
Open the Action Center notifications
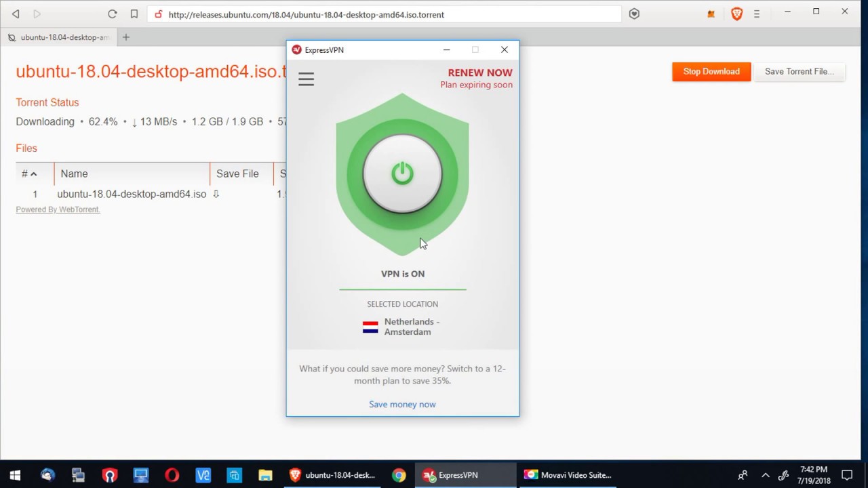pyautogui.click(x=847, y=475)
